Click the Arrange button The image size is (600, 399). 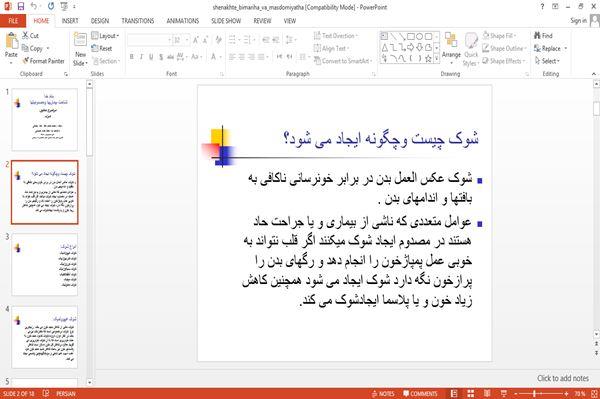451,47
